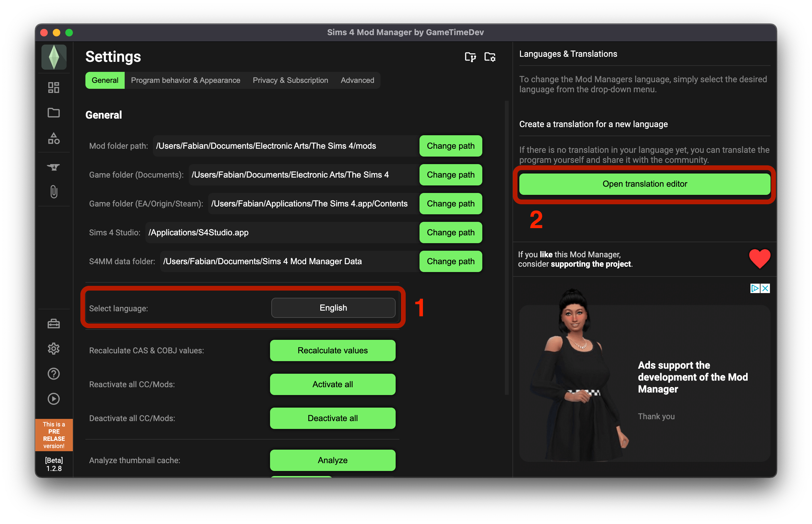Click the 'Languages & Translations' heading
The image size is (812, 524).
568,54
